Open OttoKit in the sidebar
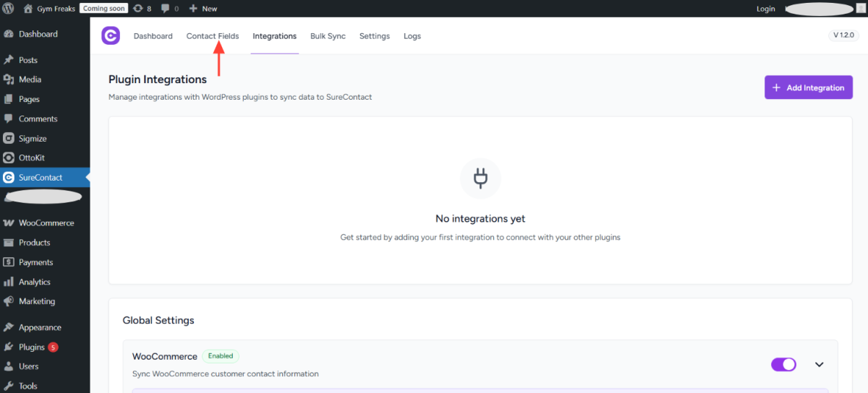Viewport: 868px width, 393px height. point(32,158)
